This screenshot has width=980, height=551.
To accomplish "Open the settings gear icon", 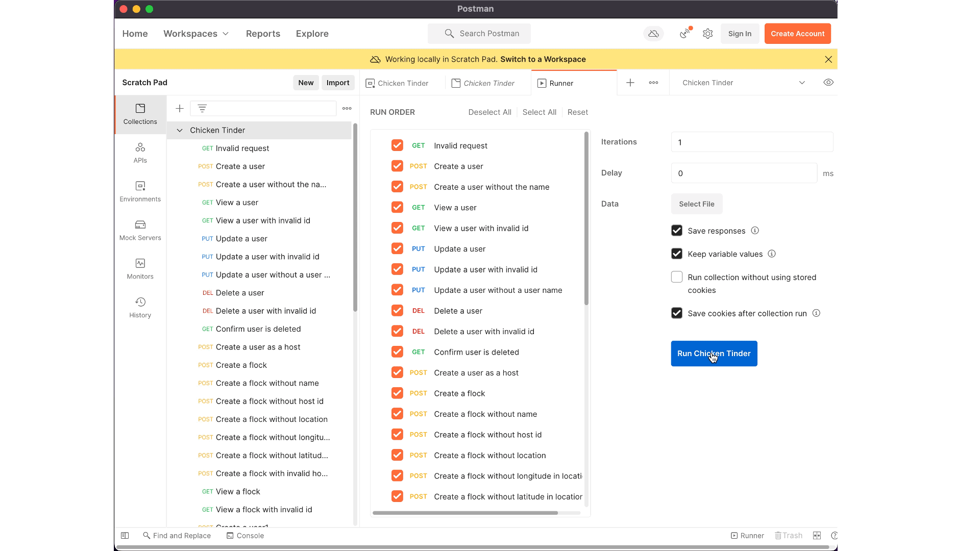I will pos(707,34).
